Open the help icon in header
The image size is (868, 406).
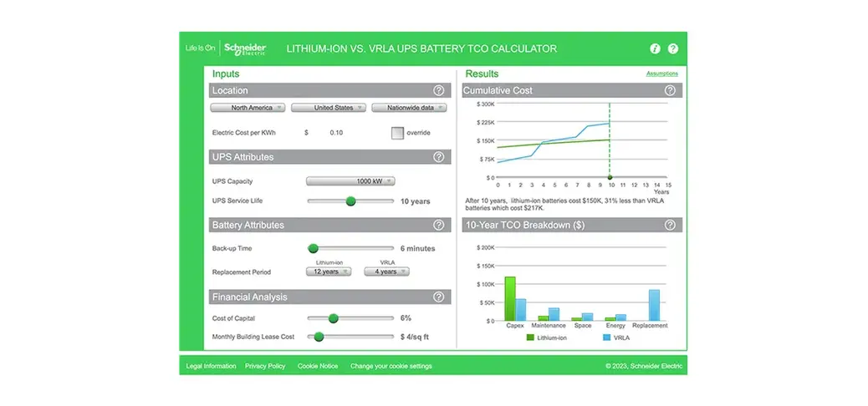tap(672, 48)
